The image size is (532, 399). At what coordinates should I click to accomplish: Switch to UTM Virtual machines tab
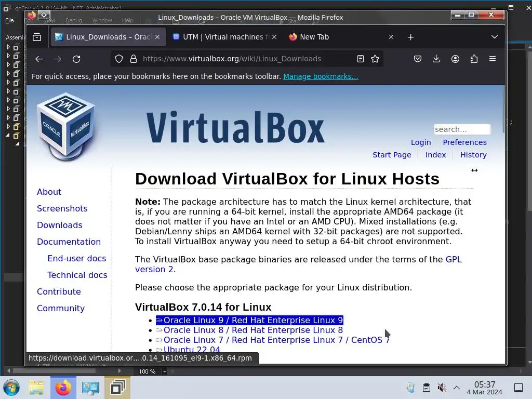[x=224, y=37]
